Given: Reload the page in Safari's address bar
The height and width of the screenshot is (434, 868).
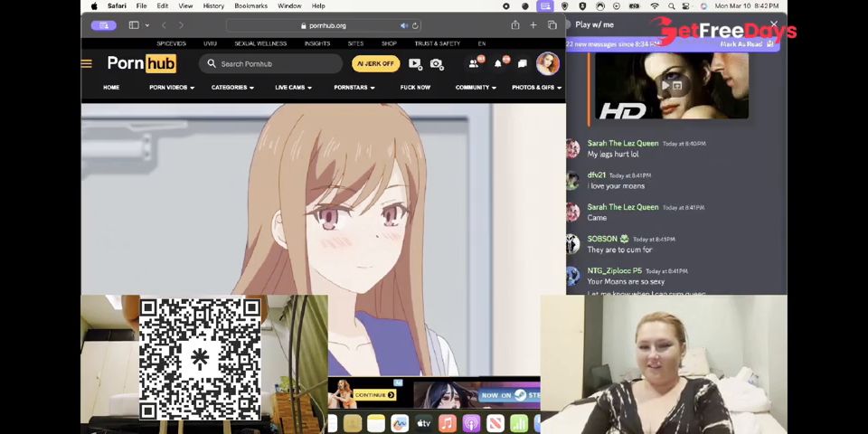Looking at the screenshot, I should click(415, 25).
